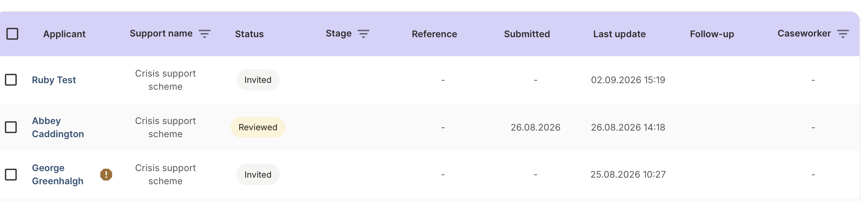This screenshot has width=868, height=201.
Task: Open the Stage filter icon
Action: tap(363, 34)
